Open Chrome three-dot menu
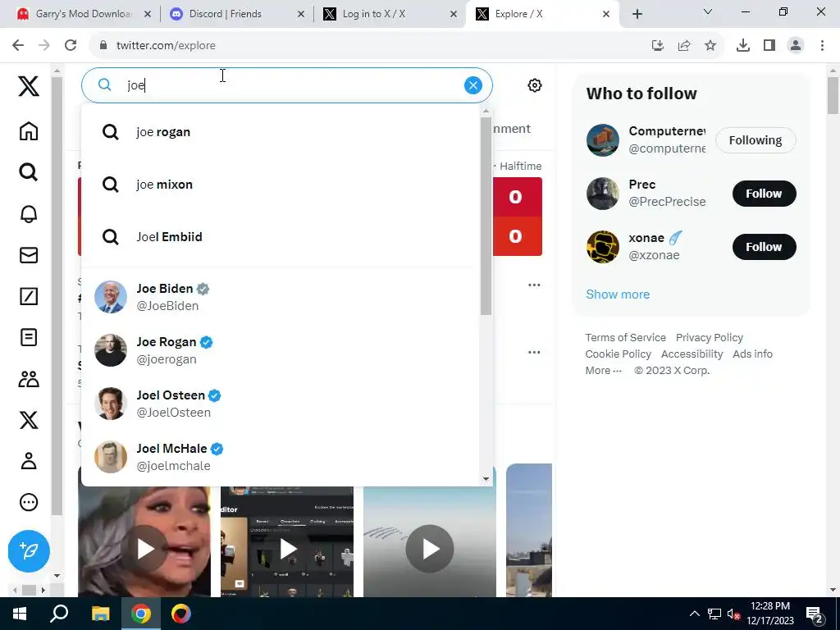 click(x=822, y=46)
